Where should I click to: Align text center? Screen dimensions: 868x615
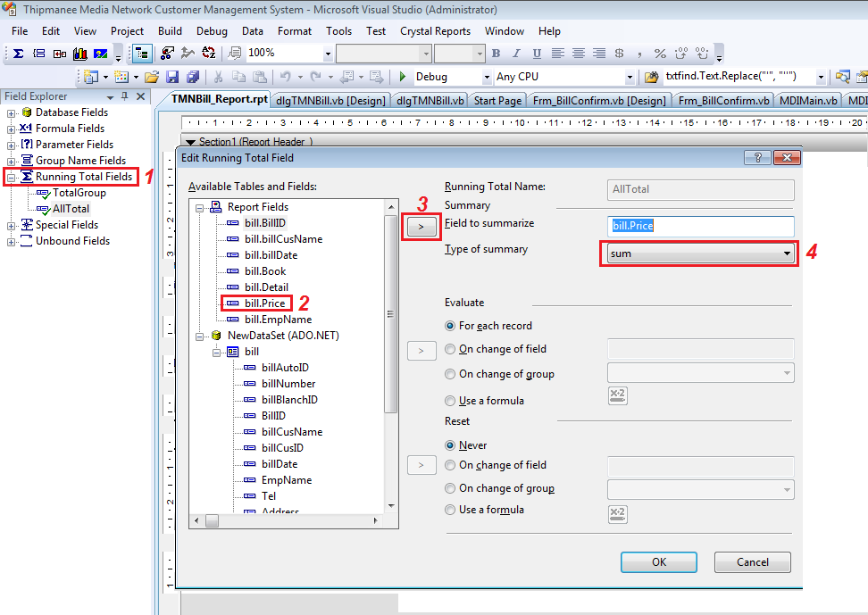579,54
